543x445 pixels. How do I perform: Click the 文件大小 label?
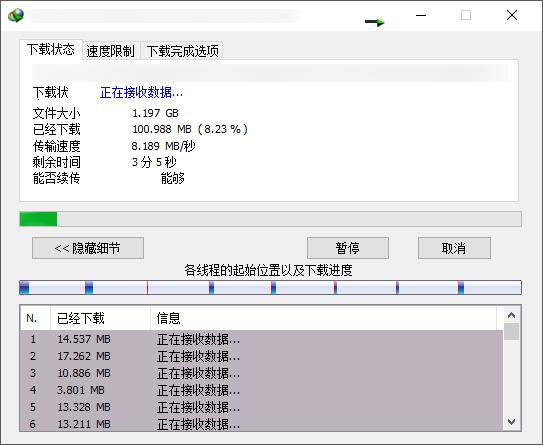tap(56, 113)
